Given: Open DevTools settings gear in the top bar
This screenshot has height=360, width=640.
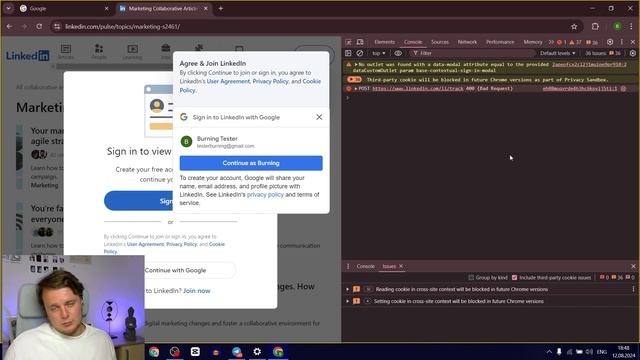Looking at the screenshot, I should [x=610, y=42].
